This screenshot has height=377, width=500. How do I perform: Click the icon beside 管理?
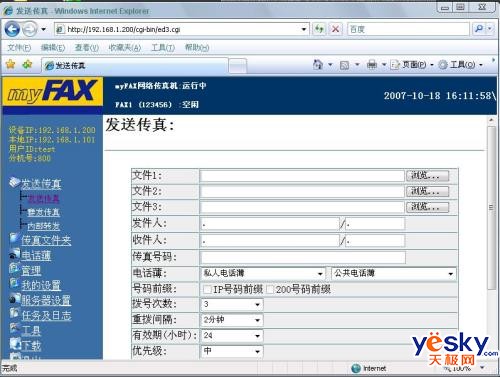(x=15, y=268)
